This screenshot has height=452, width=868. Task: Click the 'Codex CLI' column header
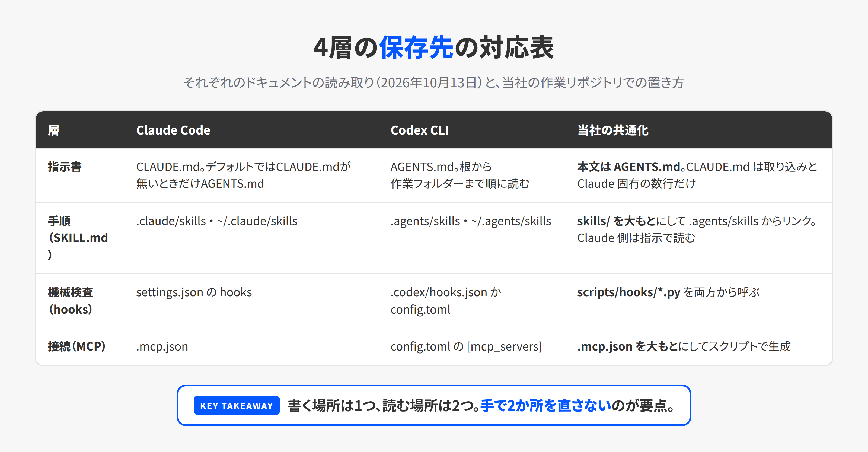(420, 130)
